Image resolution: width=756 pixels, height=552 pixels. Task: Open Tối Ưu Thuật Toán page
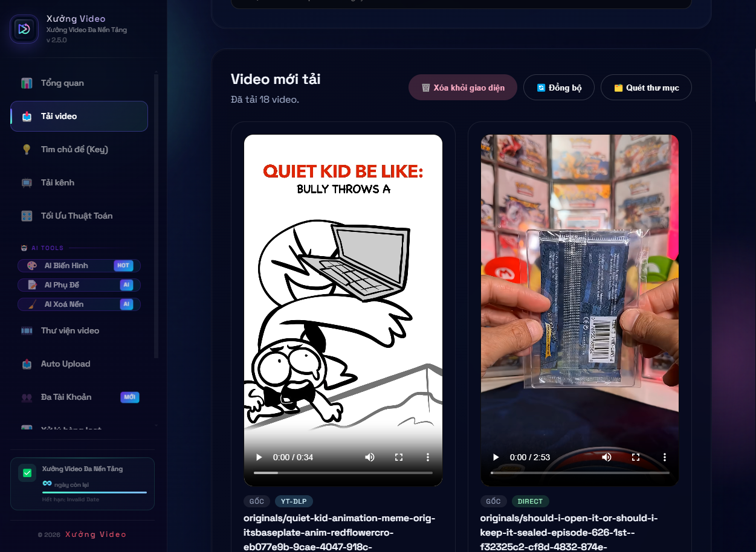pyautogui.click(x=79, y=216)
